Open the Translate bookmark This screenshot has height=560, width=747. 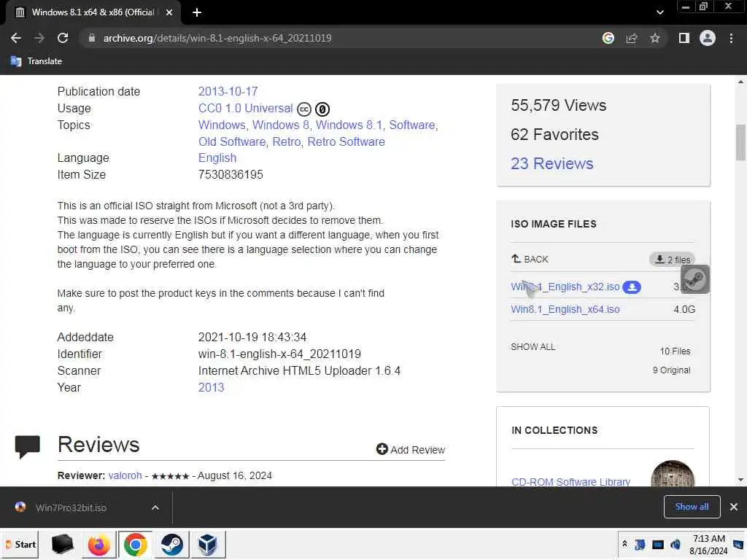pyautogui.click(x=36, y=61)
